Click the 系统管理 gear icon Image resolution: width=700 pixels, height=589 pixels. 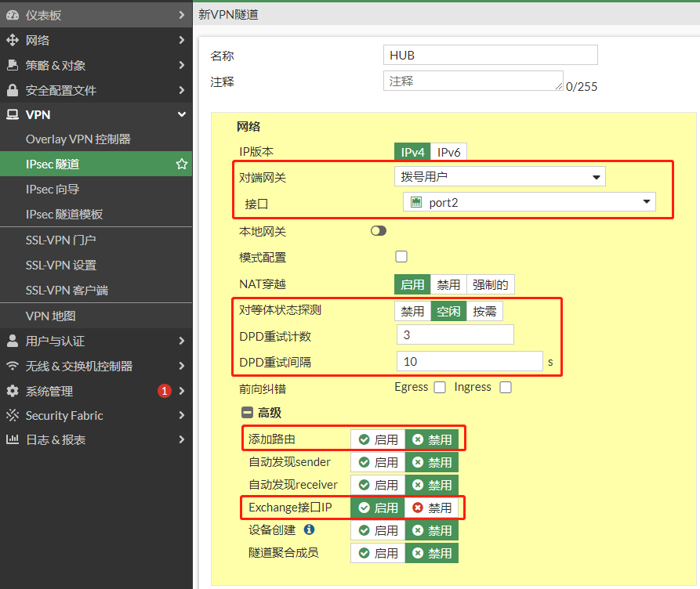click(12, 391)
